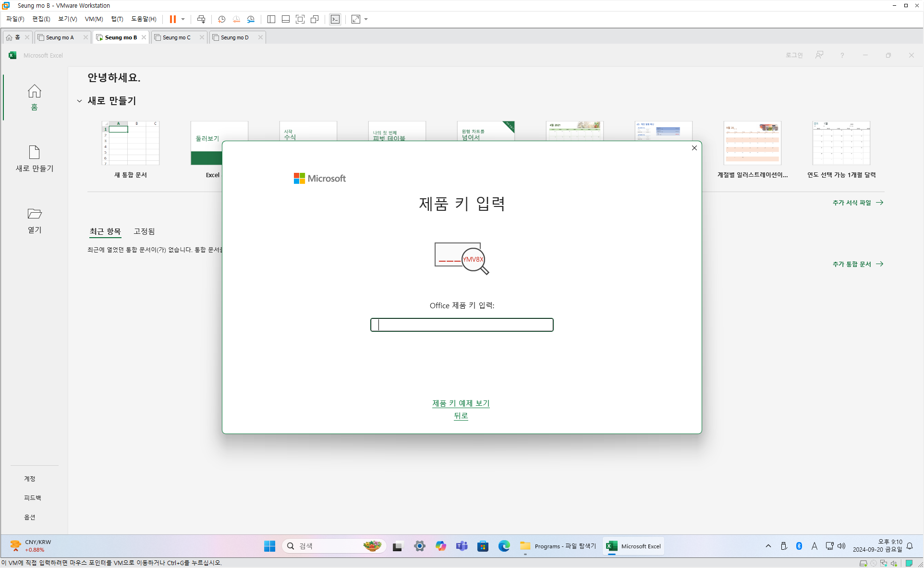Open Microsoft Edge from the taskbar
Image resolution: width=924 pixels, height=568 pixels.
504,546
